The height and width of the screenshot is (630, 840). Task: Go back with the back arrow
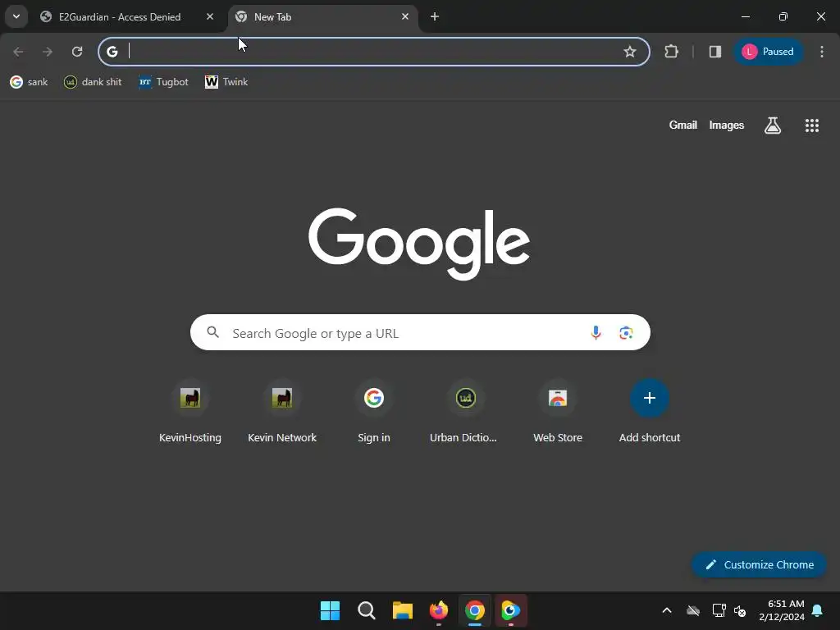pos(18,52)
